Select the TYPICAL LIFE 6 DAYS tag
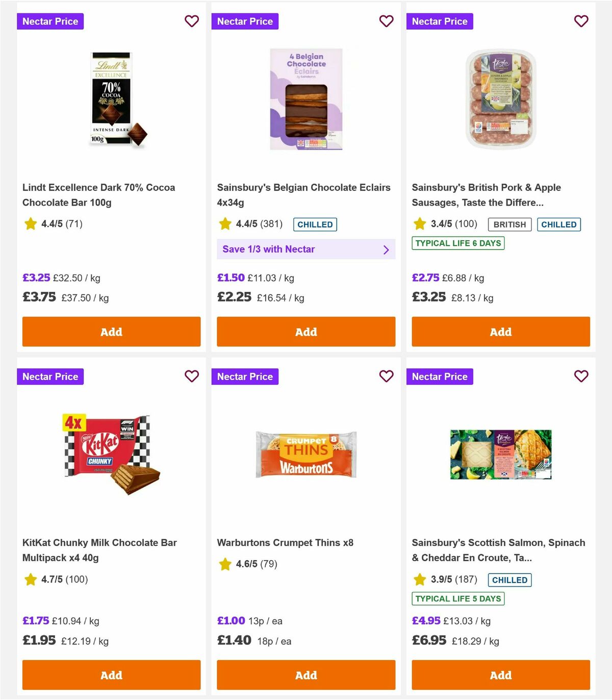This screenshot has height=700, width=612. [458, 243]
